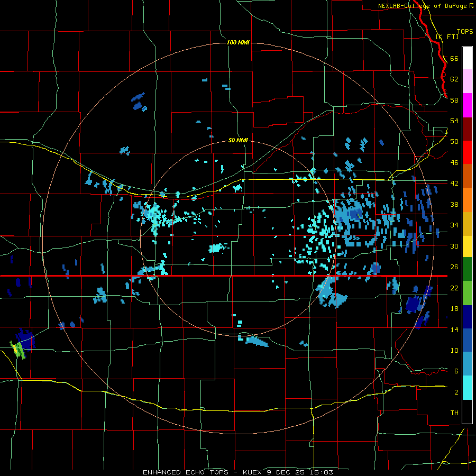Click the dark red legend swatch
Viewport: 476px width, 476px height.
467,129
